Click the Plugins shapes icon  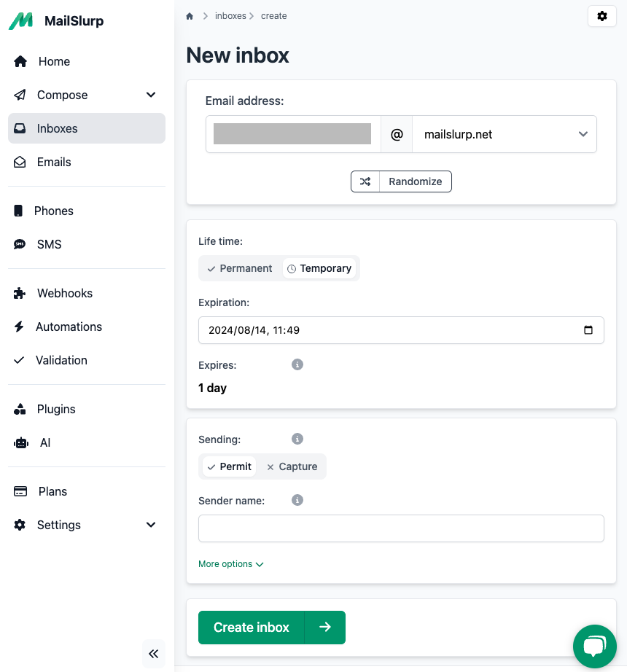point(20,409)
